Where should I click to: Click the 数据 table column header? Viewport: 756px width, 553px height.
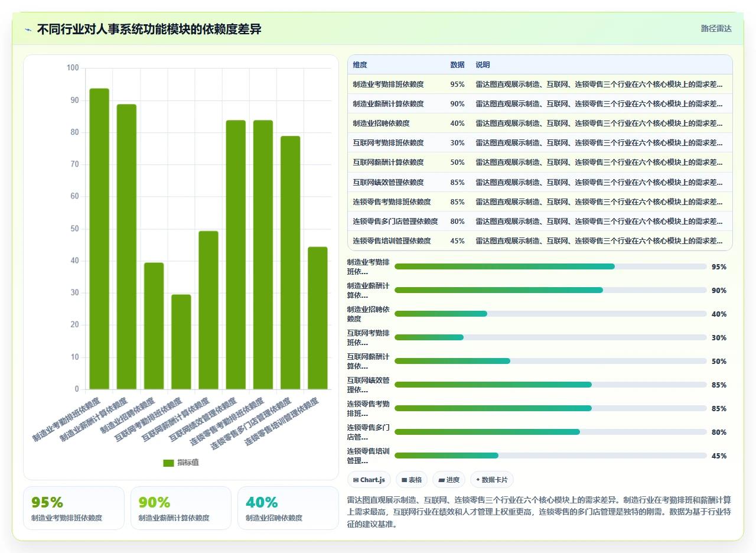457,65
